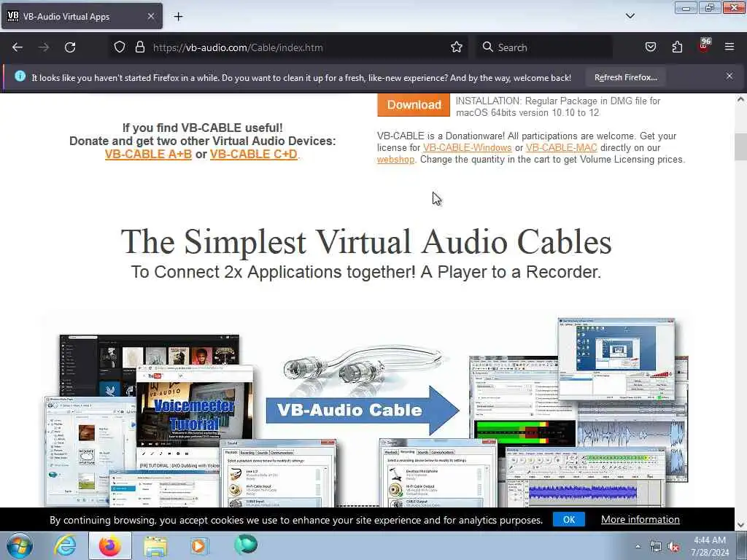Screen dimensions: 747x560
Task: Go back using the browser back arrow
Action: click(x=18, y=47)
